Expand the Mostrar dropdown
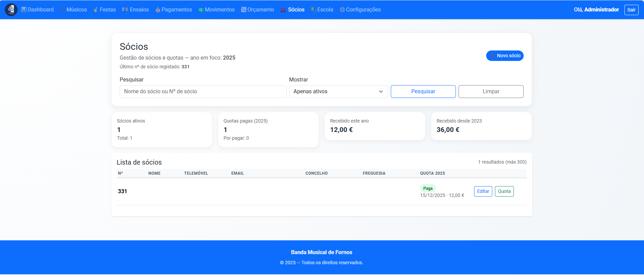 pos(338,92)
